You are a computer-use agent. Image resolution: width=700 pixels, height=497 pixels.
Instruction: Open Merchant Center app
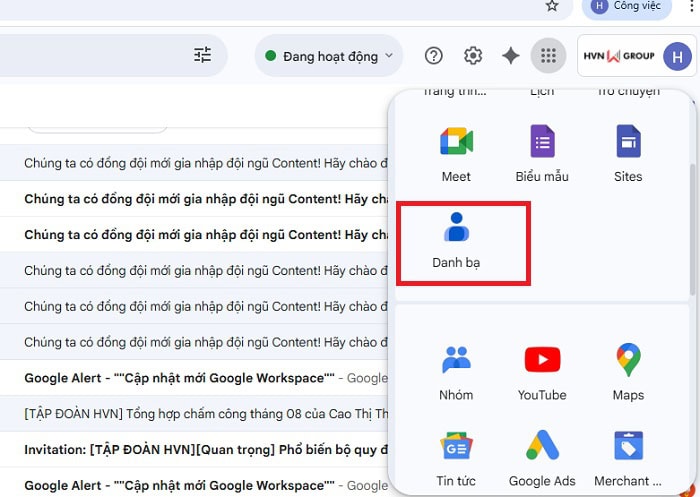(628, 457)
